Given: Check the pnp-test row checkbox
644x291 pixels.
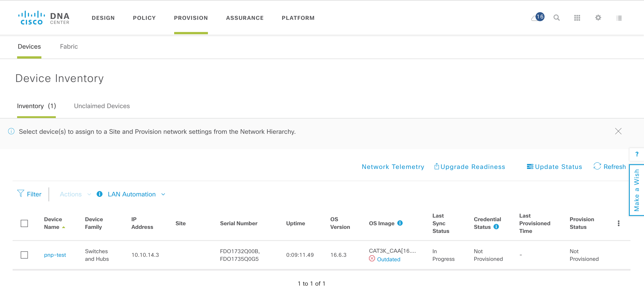Looking at the screenshot, I should coord(24,255).
